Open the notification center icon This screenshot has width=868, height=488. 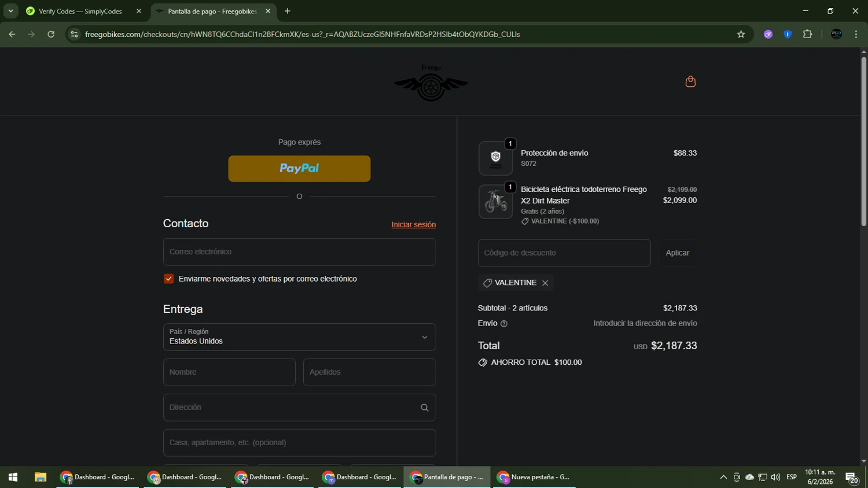tap(852, 478)
